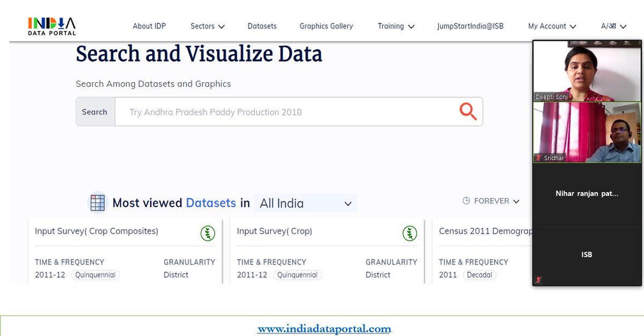Open the Graphics Gallery

326,26
